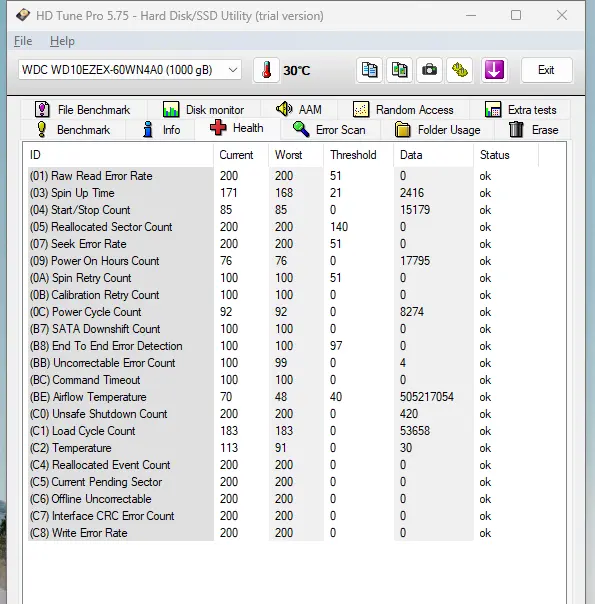Select the Reallocated Event Count row
The width and height of the screenshot is (595, 604).
click(x=283, y=465)
